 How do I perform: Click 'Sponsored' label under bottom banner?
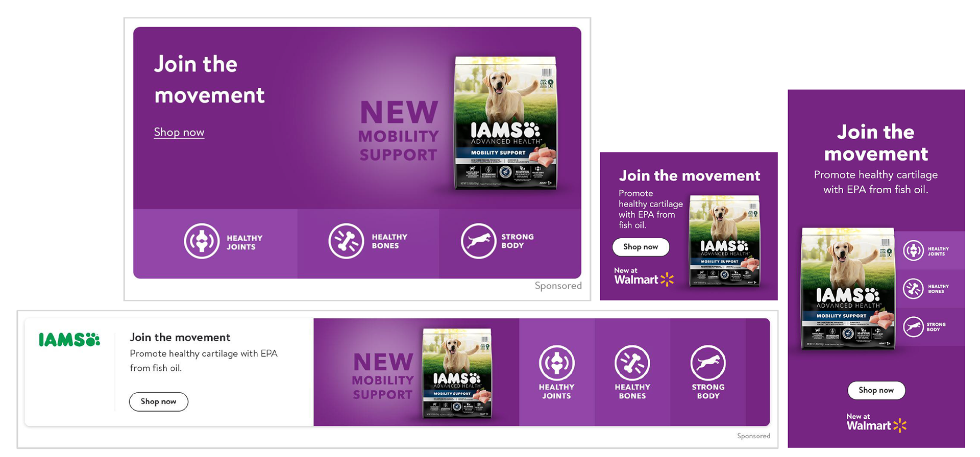(753, 436)
